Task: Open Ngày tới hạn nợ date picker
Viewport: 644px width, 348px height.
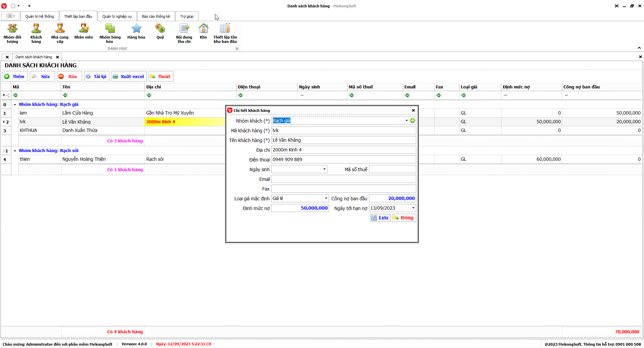Action: 413,208
